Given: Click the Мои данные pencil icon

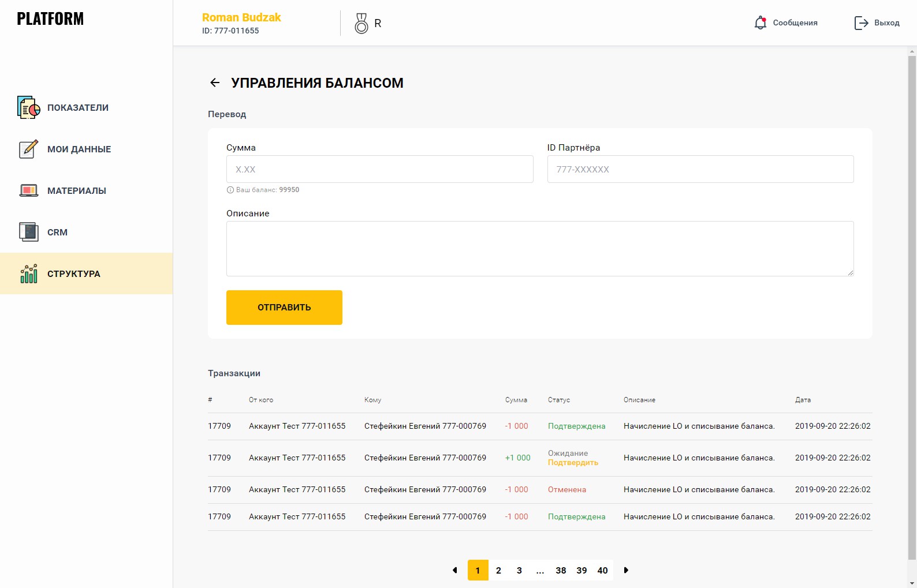Looking at the screenshot, I should click(x=28, y=149).
